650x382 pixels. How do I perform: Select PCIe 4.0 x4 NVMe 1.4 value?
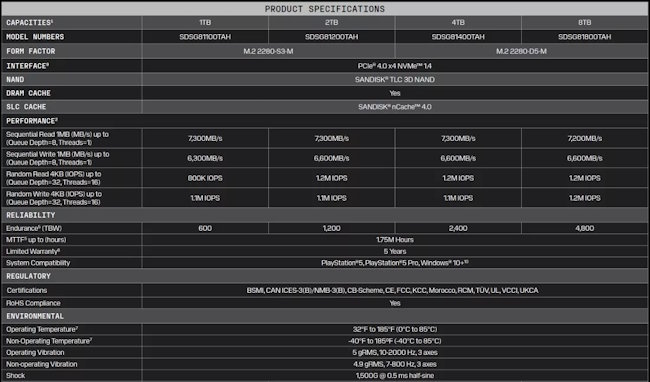[x=395, y=66]
